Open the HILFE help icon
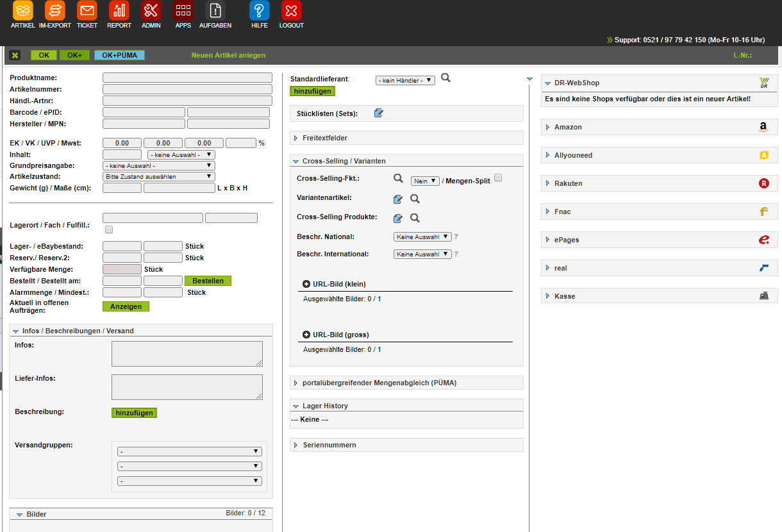This screenshot has width=782, height=532. pyautogui.click(x=260, y=10)
